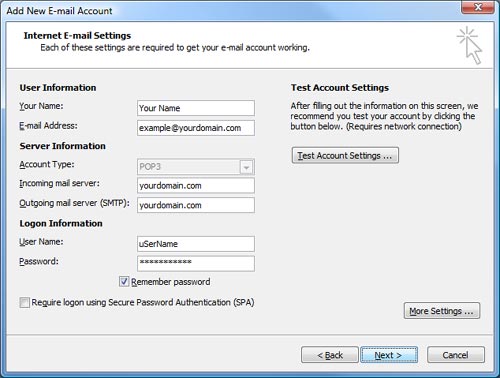Click the Your Name text field
Screen dimensions: 500x378
coord(196,108)
